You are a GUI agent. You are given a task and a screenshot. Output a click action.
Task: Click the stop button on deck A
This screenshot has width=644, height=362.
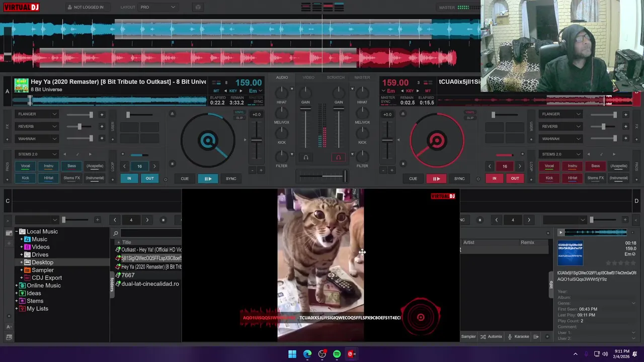(172, 163)
